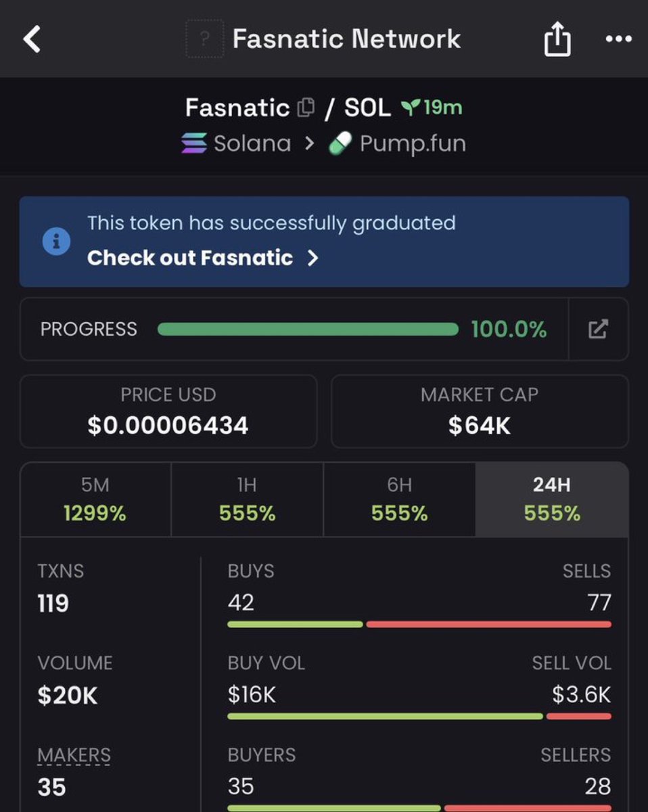This screenshot has width=648, height=812.
Task: Tap the Pump.fun pill icon
Action: (340, 143)
